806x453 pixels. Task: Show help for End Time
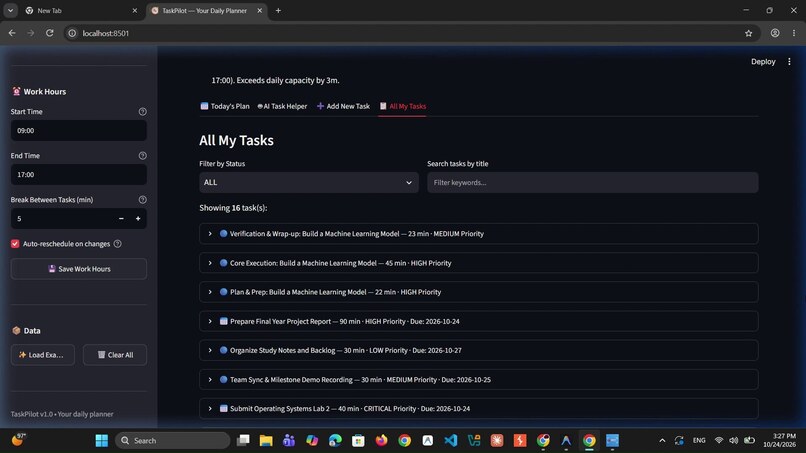[x=142, y=156]
